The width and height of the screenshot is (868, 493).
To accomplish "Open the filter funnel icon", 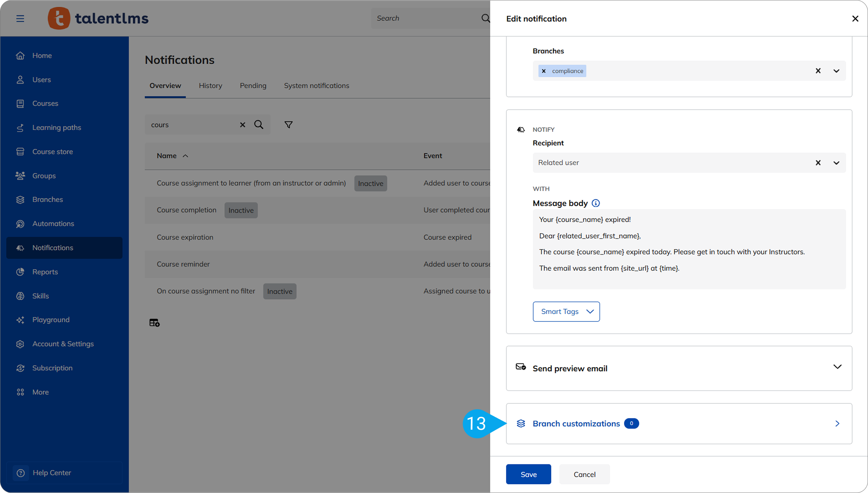I will point(288,125).
